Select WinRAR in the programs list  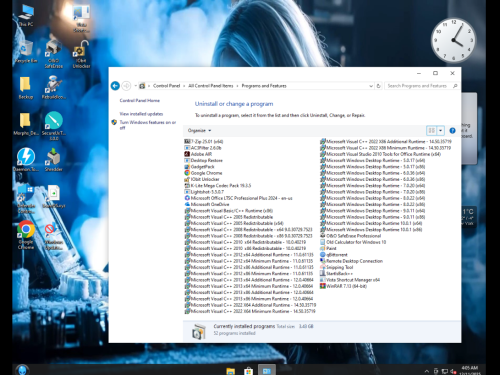(343, 286)
